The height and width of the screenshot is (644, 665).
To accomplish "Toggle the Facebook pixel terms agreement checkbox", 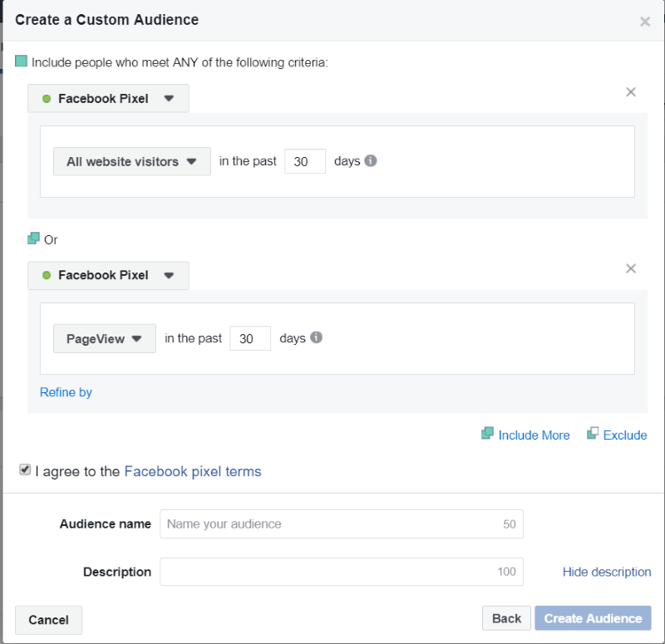I will pyautogui.click(x=25, y=469).
